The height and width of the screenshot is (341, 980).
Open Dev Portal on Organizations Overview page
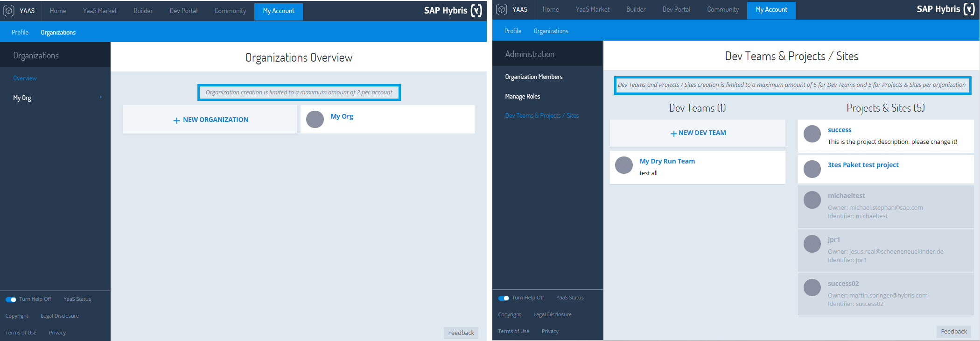click(x=183, y=11)
